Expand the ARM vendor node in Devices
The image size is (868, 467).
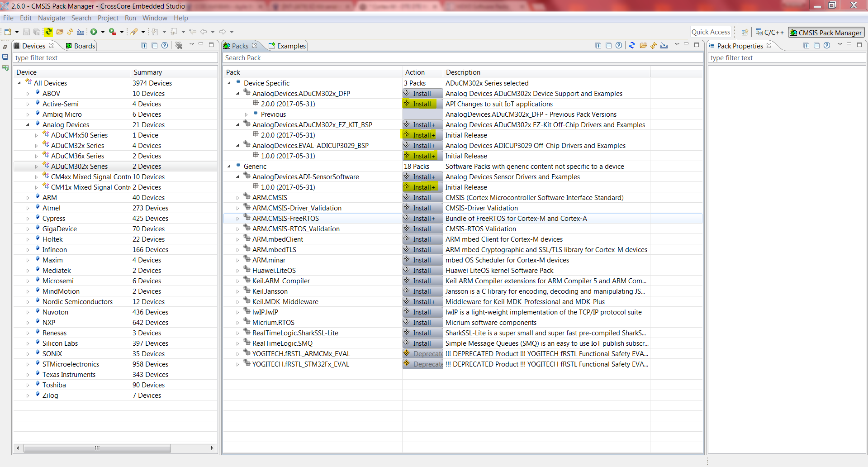point(28,198)
